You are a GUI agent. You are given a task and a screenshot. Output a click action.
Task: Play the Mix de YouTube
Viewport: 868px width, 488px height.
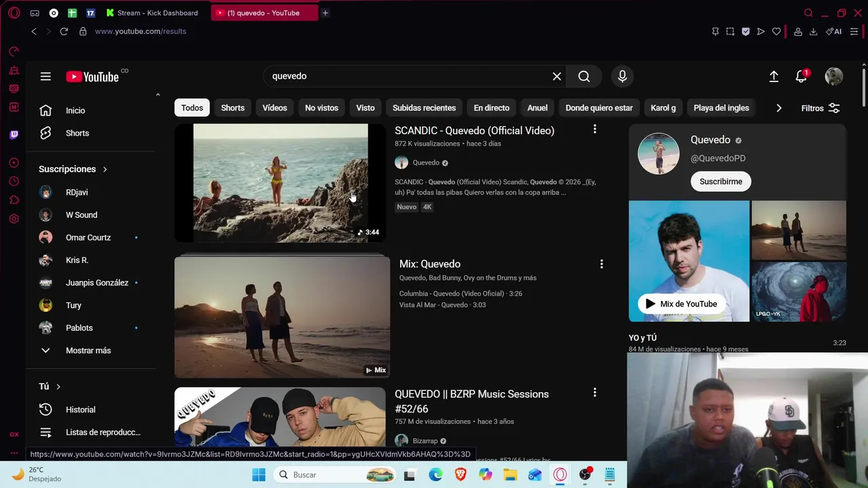(x=681, y=304)
